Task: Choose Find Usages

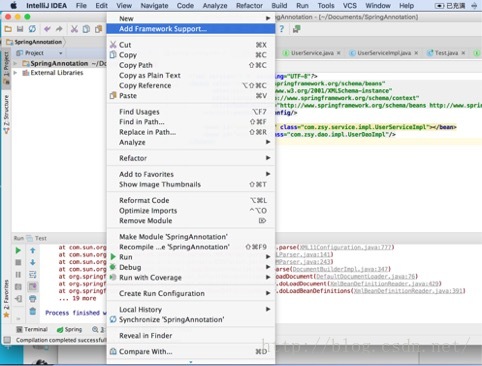Action: coord(191,112)
